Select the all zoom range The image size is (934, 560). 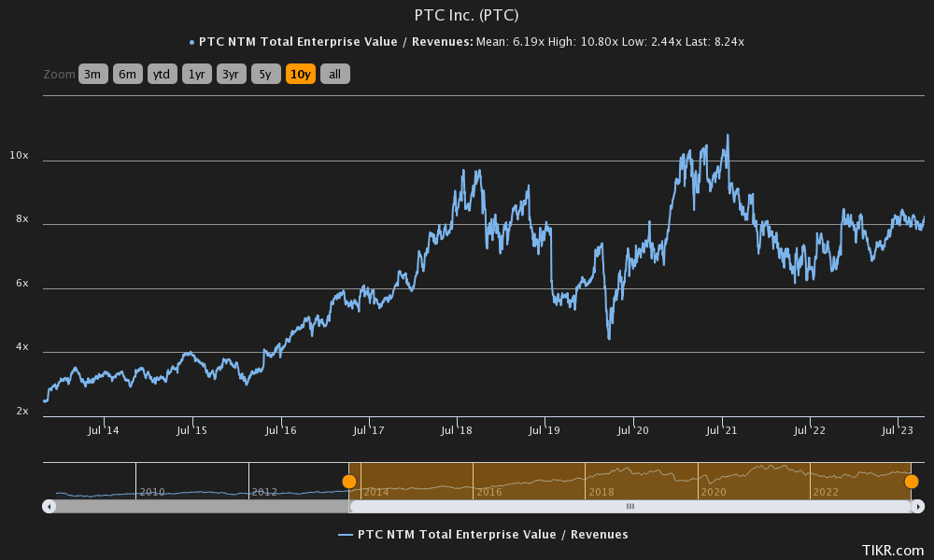pyautogui.click(x=334, y=74)
